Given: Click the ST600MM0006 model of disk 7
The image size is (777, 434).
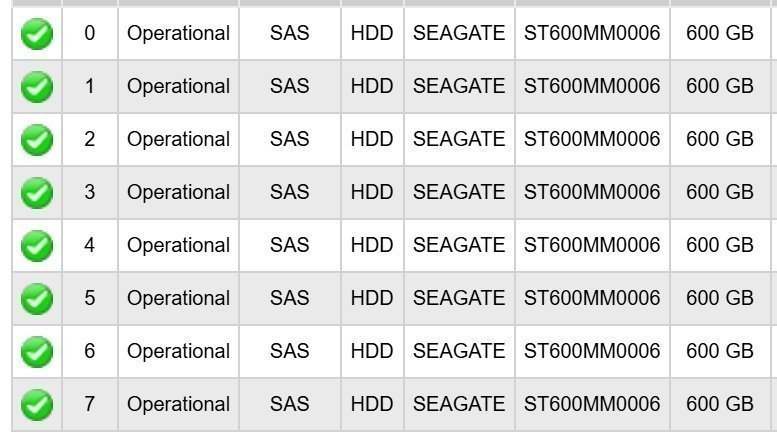Looking at the screenshot, I should coord(592,405).
